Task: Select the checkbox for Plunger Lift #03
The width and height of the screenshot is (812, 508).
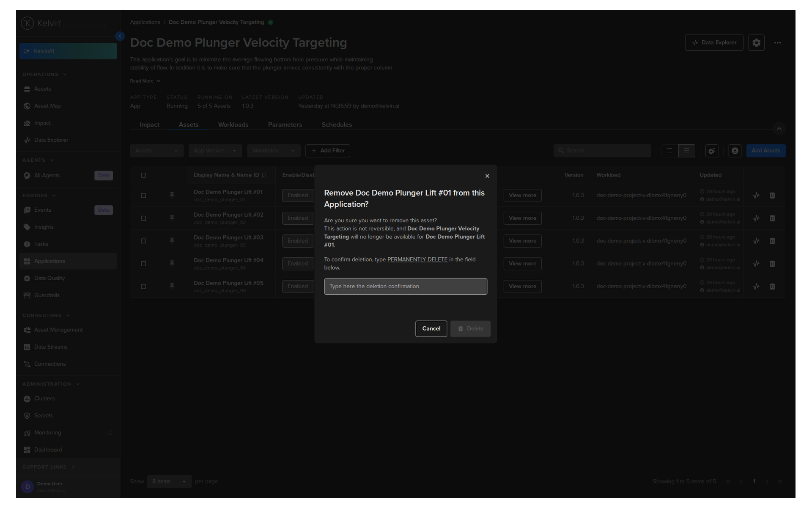Action: [x=143, y=241]
